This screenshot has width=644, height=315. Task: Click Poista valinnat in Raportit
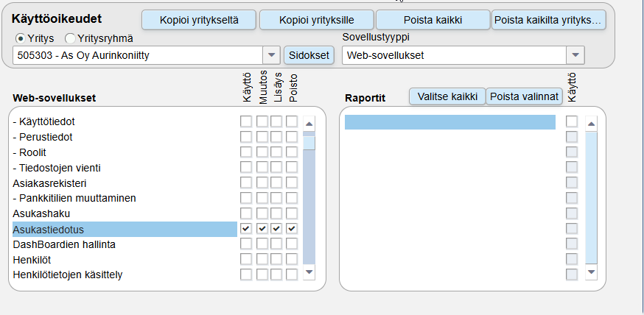point(525,97)
